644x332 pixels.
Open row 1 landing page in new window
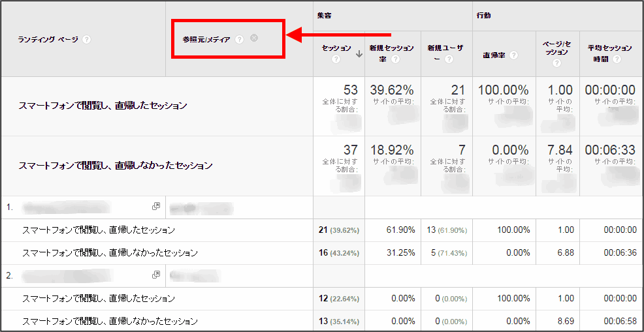(x=156, y=207)
